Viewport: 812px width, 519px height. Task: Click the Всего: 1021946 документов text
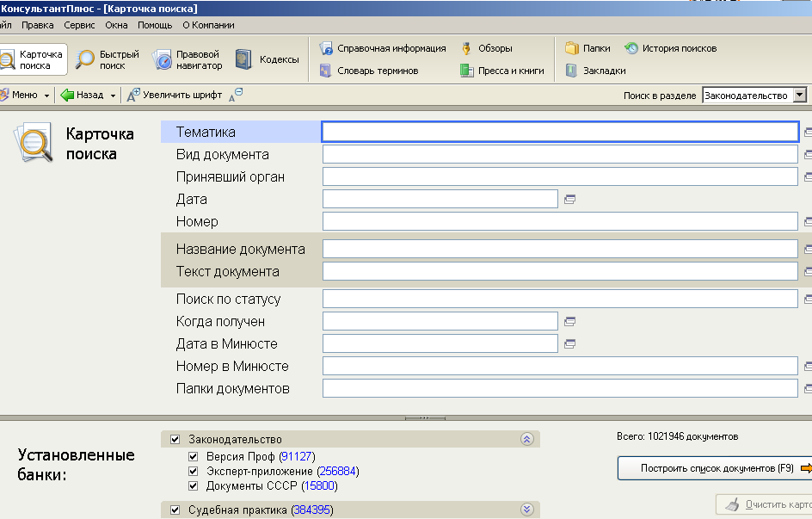coord(677,436)
